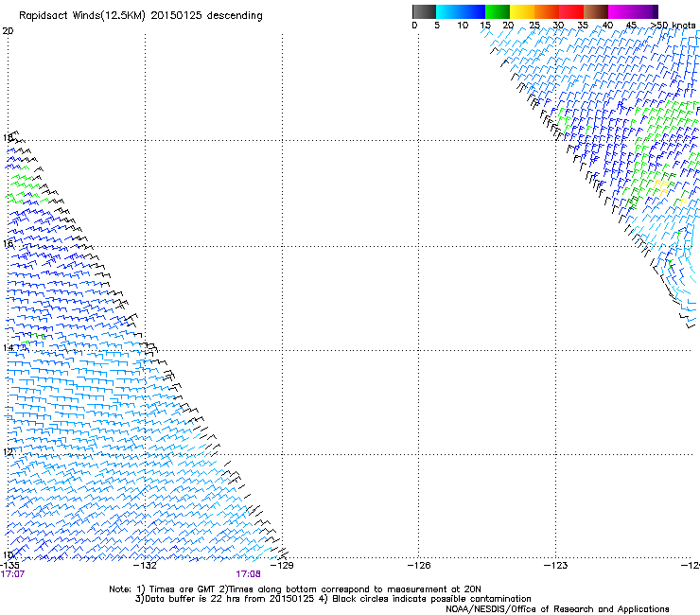Click the longitude label '-123'
This screenshot has height=615, width=700.
pos(555,566)
